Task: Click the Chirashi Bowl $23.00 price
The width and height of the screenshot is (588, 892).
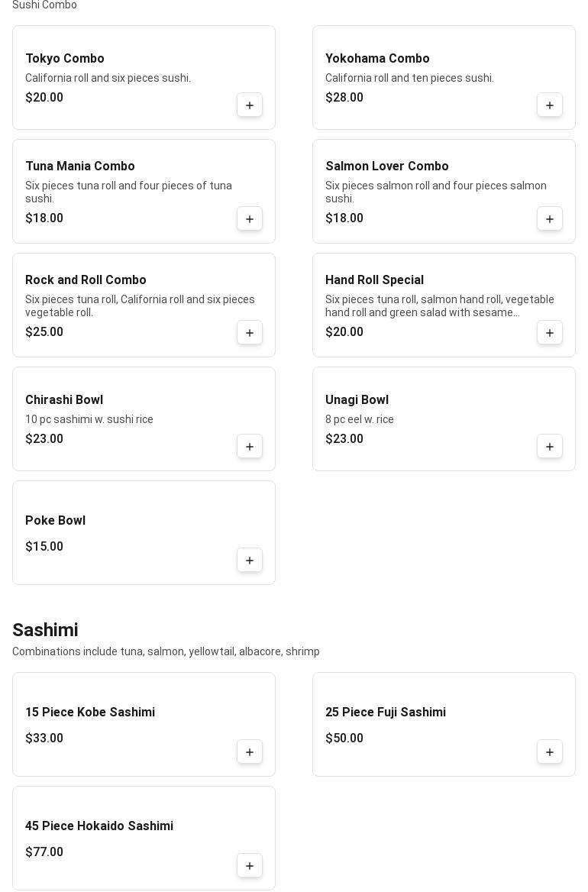Action: [x=44, y=439]
